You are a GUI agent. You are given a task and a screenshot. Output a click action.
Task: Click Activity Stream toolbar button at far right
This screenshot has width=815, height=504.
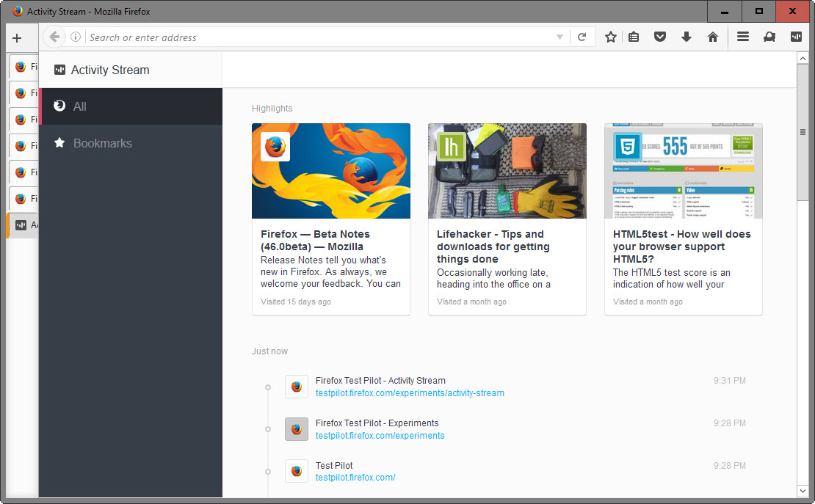(x=796, y=37)
